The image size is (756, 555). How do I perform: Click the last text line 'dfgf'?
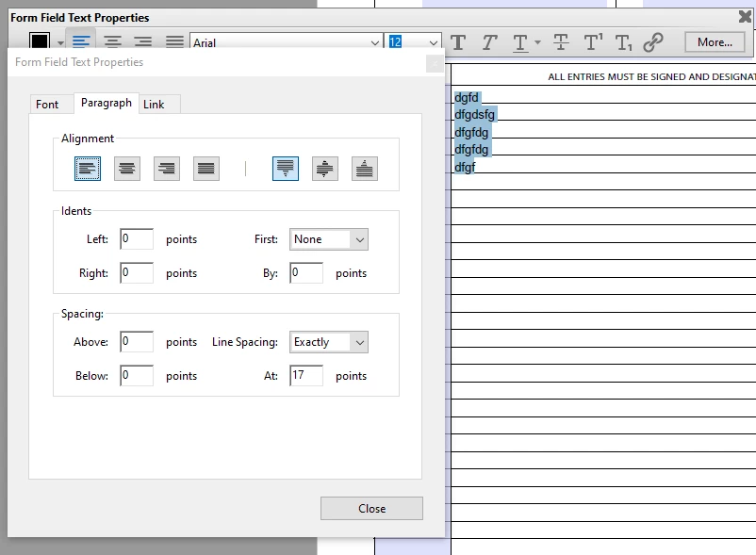click(x=465, y=167)
